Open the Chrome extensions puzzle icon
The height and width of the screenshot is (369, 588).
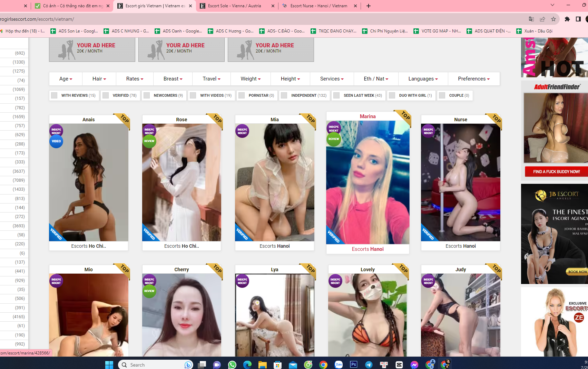pyautogui.click(x=567, y=19)
